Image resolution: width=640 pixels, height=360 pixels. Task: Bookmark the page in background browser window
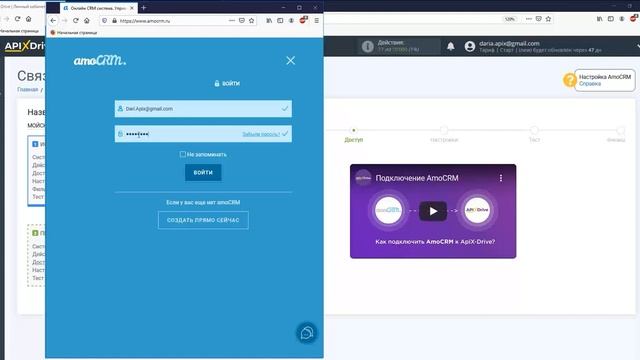tap(548, 19)
